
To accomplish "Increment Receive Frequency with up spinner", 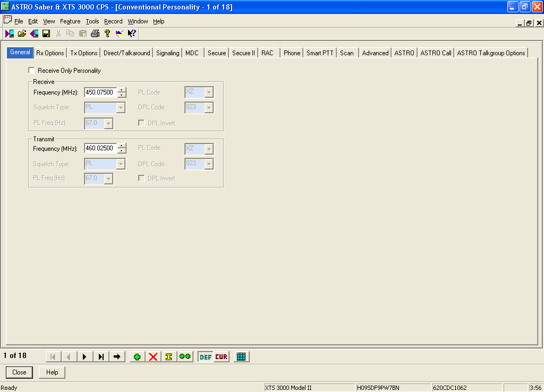I will [122, 90].
